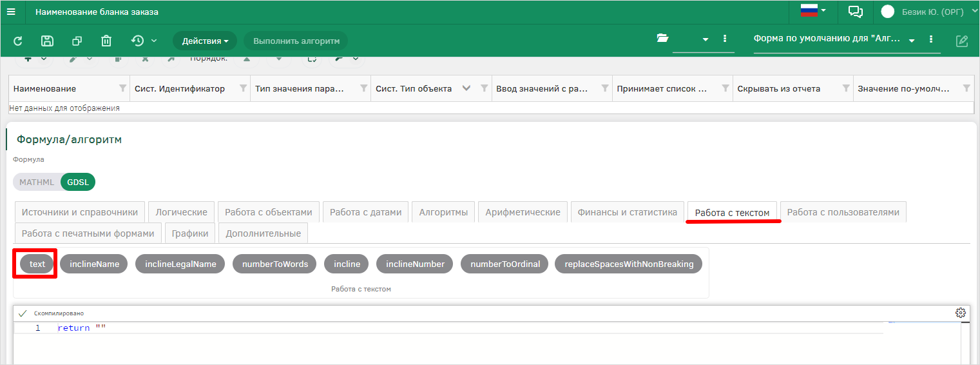Insert the numberToWords function
Image resolution: width=980 pixels, height=365 pixels.
(275, 264)
